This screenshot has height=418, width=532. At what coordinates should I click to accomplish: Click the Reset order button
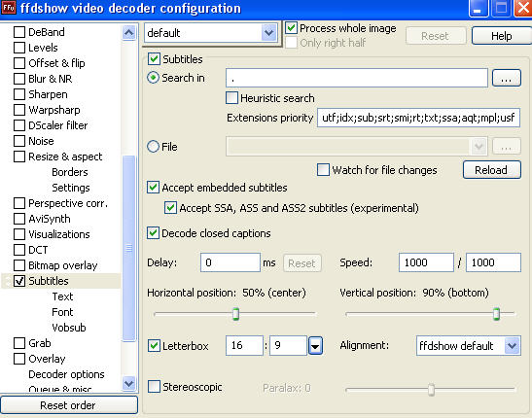point(69,405)
